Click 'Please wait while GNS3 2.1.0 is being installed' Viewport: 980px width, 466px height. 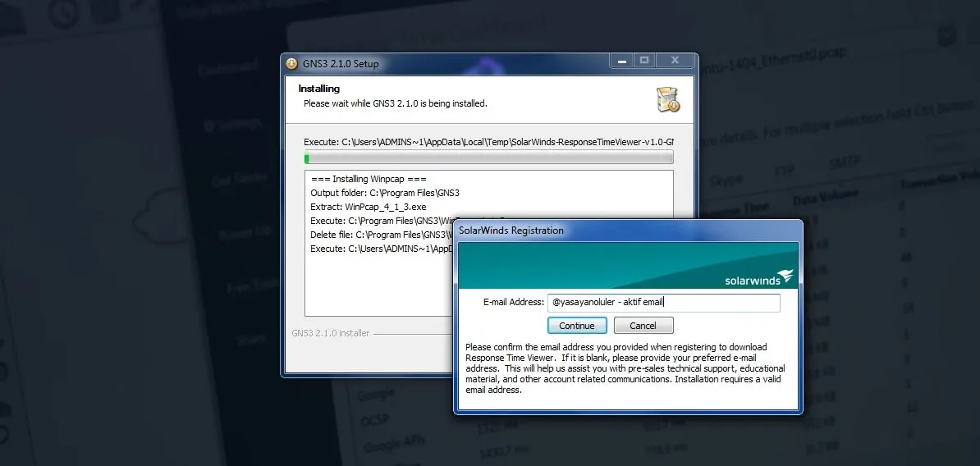tap(396, 103)
